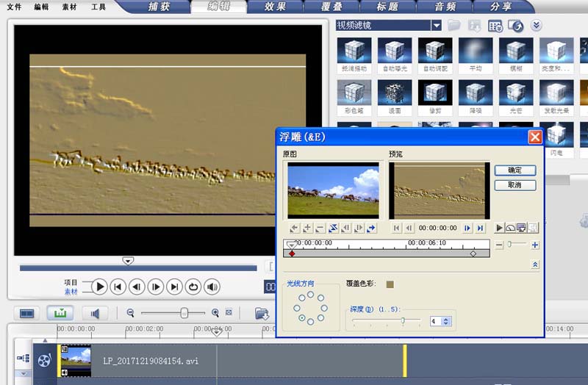Click the 覆盖色彩 color swatch
The height and width of the screenshot is (385, 588).
(390, 284)
